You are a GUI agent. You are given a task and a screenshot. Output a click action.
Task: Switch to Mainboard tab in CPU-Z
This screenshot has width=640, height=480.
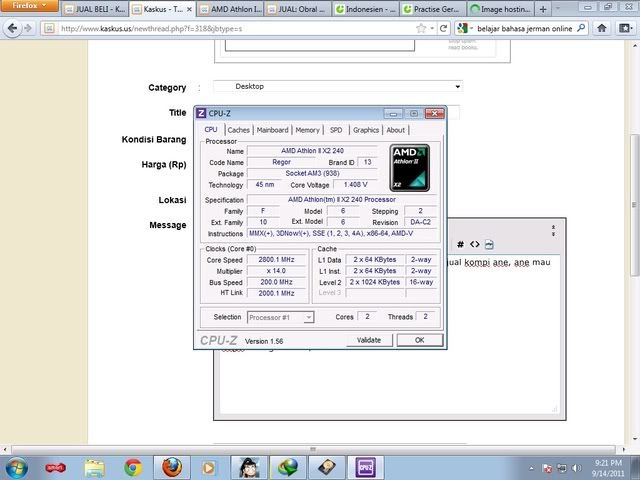click(x=272, y=130)
